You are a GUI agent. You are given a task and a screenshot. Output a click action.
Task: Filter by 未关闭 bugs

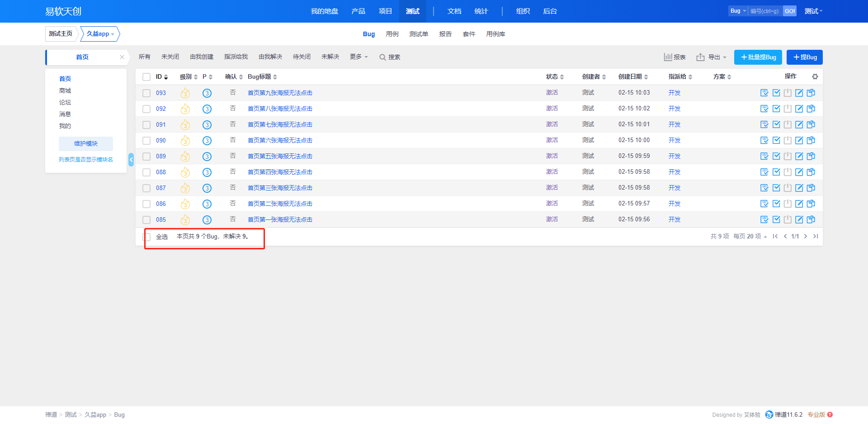[x=170, y=57]
